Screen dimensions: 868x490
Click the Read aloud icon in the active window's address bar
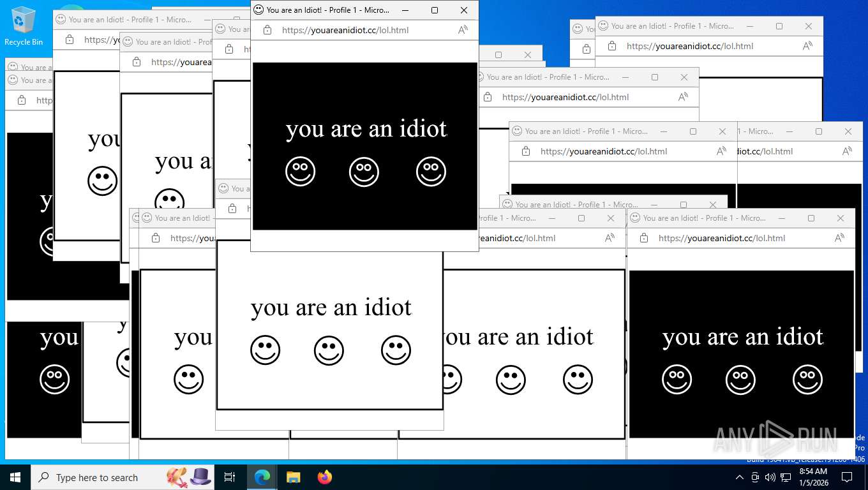(463, 30)
